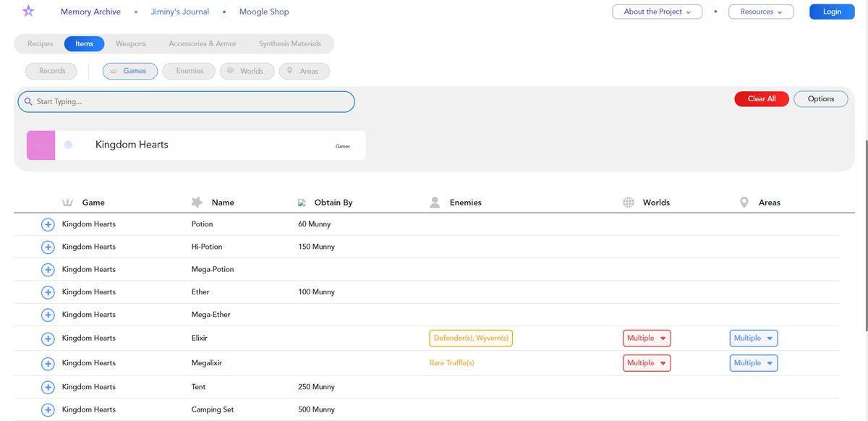Image resolution: width=868 pixels, height=421 pixels.
Task: Open Megalixir's Areas Multiple dropdown
Action: point(754,363)
